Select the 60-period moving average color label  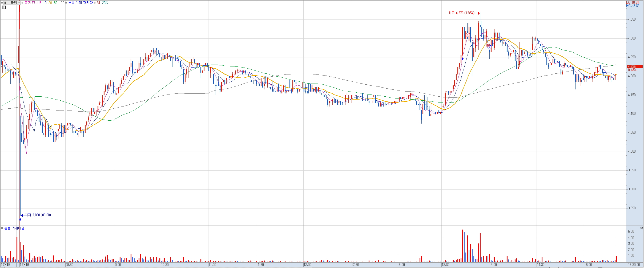[x=55, y=3]
